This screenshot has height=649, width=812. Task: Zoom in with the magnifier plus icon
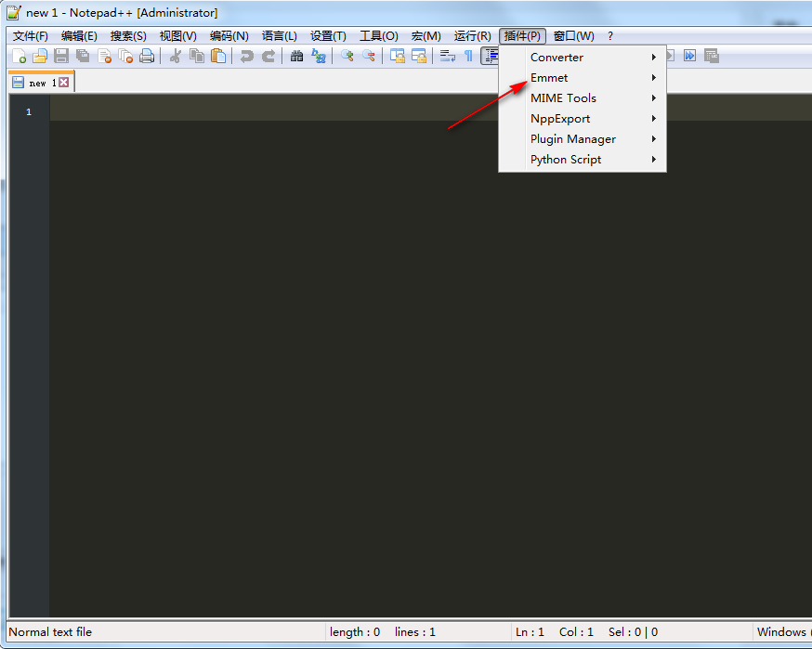tap(347, 56)
